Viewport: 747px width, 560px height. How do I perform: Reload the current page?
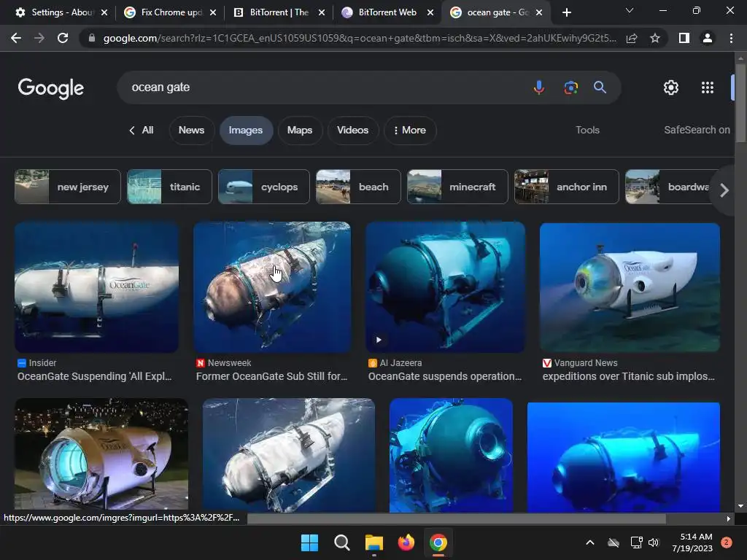point(63,38)
